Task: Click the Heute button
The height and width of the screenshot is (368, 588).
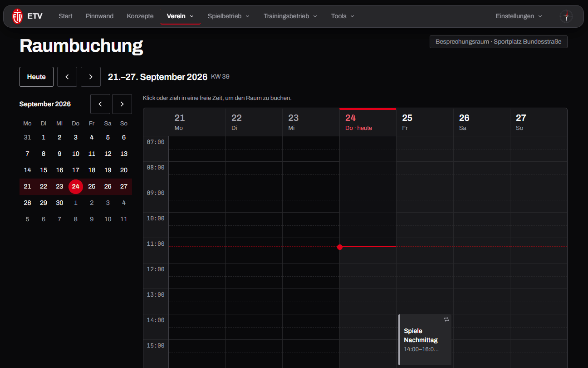Action: click(36, 77)
